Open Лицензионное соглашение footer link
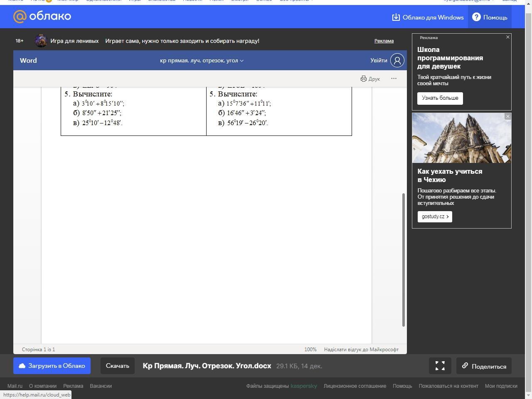532x399 pixels. coord(355,386)
